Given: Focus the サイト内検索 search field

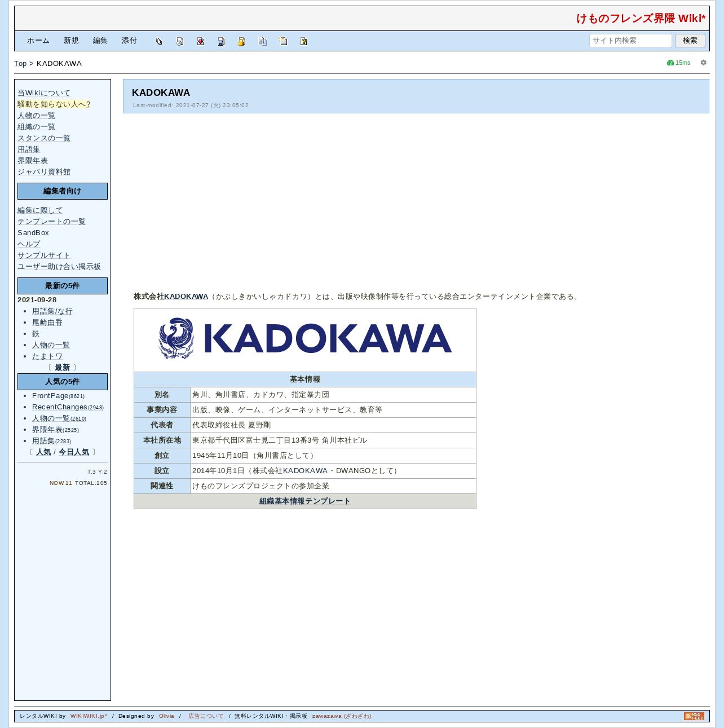Looking at the screenshot, I should point(630,41).
